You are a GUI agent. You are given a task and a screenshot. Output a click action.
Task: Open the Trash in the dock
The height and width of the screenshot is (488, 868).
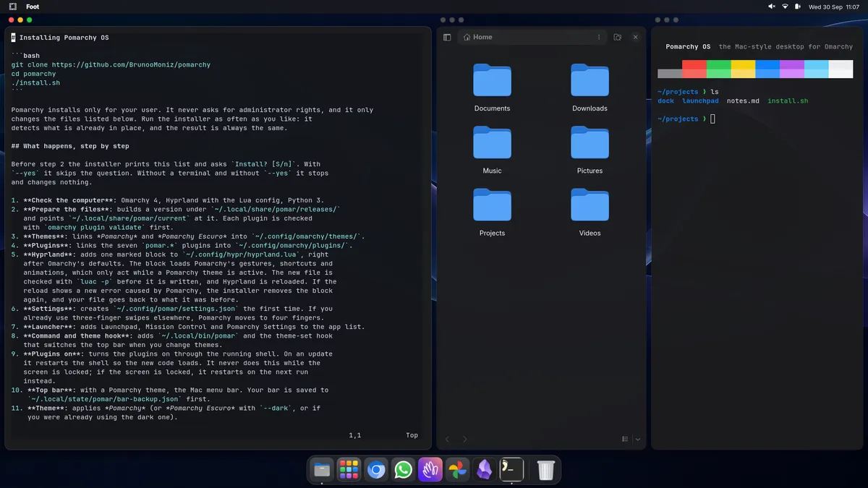point(546,470)
